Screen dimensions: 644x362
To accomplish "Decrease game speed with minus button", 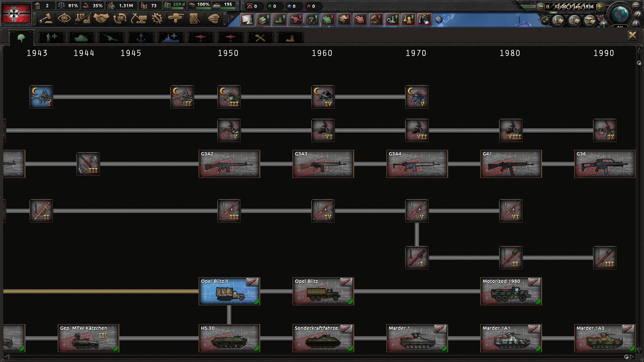I will click(x=541, y=6).
